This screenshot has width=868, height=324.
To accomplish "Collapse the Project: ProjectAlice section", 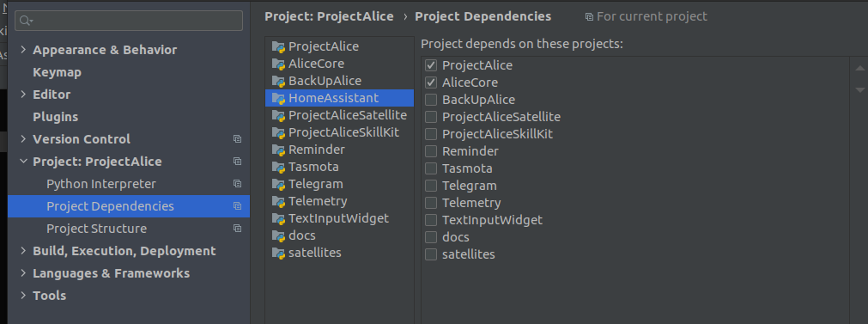I will (x=22, y=162).
